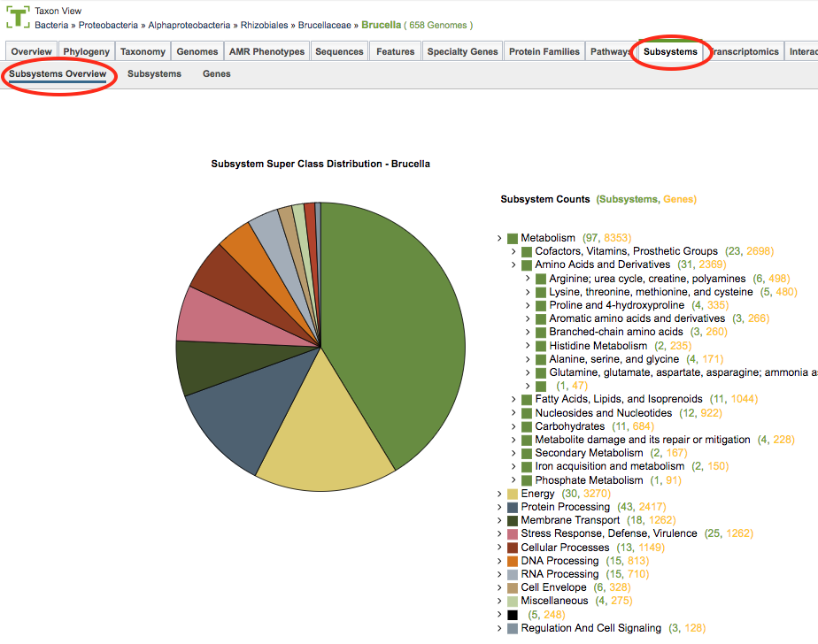
Task: Select Iron acquisition and metabolism label
Action: point(609,466)
